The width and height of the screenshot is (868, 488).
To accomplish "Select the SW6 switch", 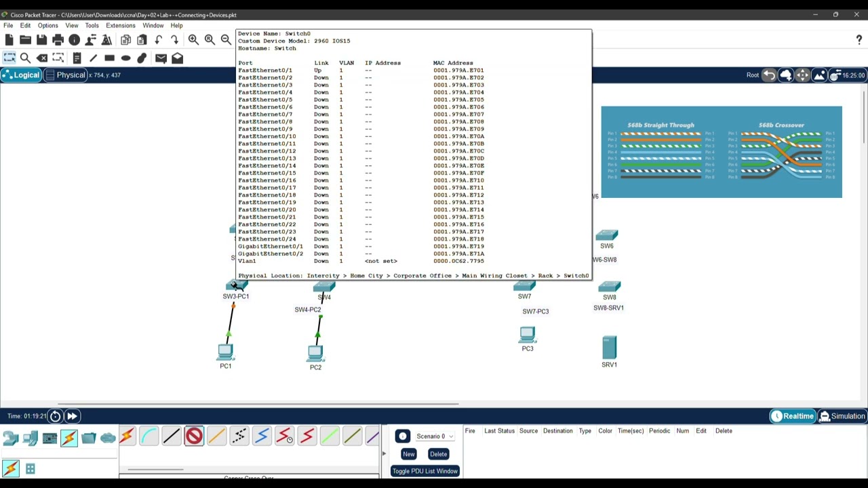I will (607, 235).
